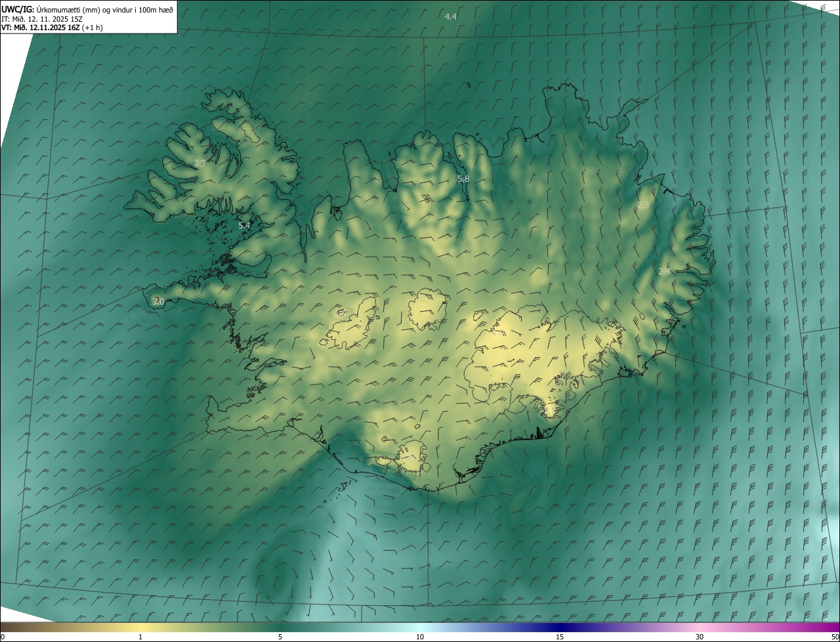Click the value 2.4 in the Eastfjords
The image size is (840, 642).
(x=664, y=271)
